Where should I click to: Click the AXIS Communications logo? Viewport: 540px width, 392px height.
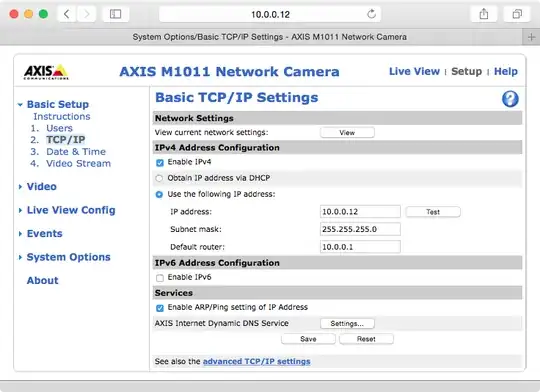click(x=46, y=72)
